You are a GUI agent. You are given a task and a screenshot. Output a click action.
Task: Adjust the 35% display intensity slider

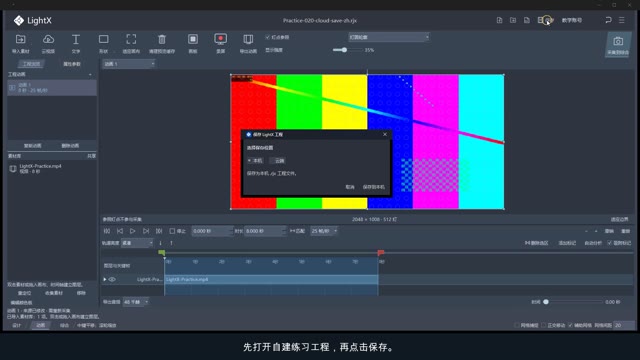pyautogui.click(x=347, y=50)
